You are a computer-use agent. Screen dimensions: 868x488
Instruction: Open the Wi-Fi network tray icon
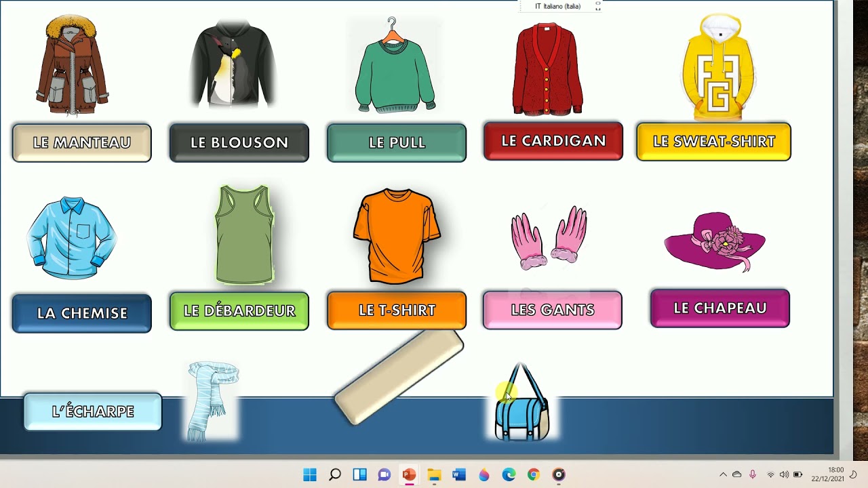770,474
